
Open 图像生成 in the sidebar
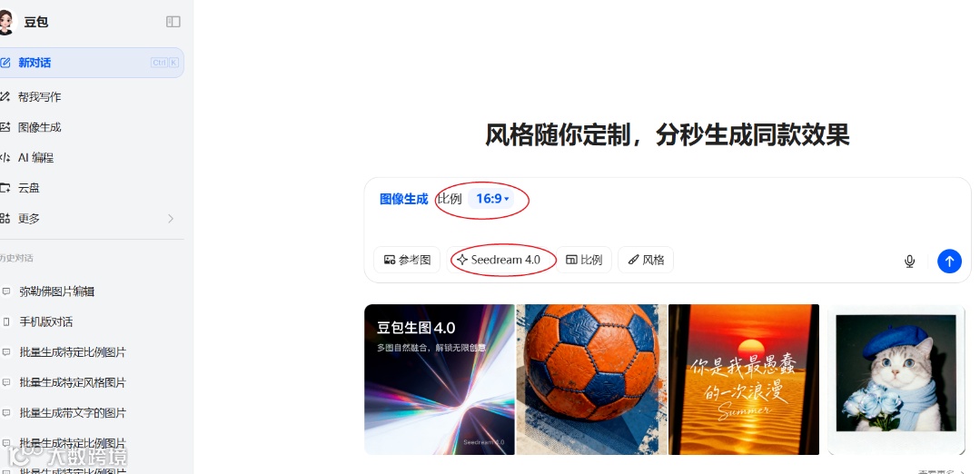(39, 127)
